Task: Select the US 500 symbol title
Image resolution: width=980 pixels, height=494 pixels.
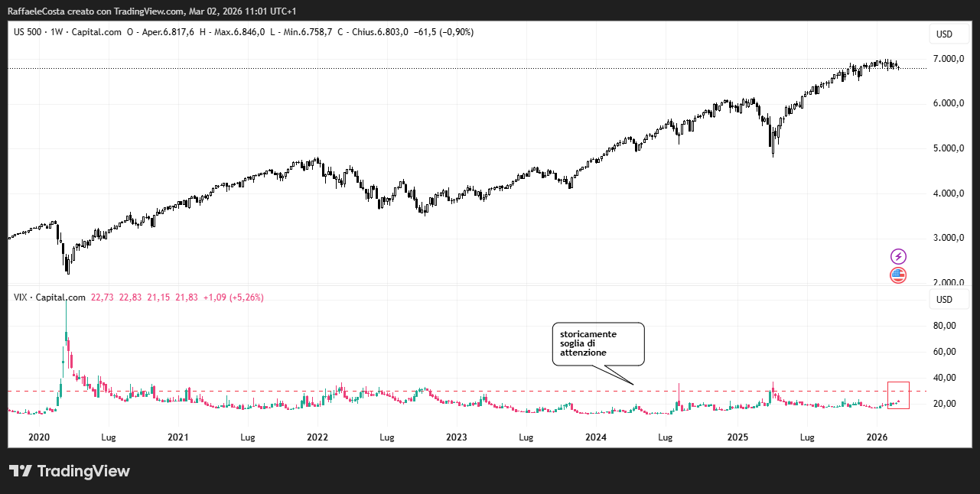Action: pos(31,32)
